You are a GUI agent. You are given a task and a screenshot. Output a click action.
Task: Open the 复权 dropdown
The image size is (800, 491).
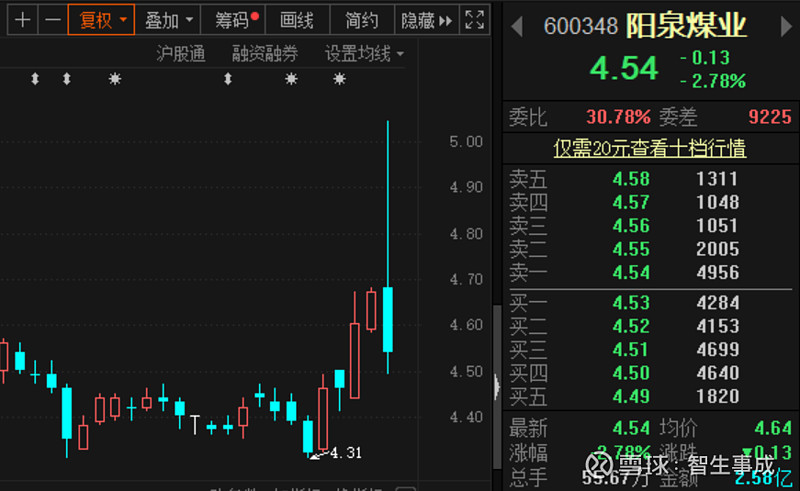pyautogui.click(x=101, y=20)
